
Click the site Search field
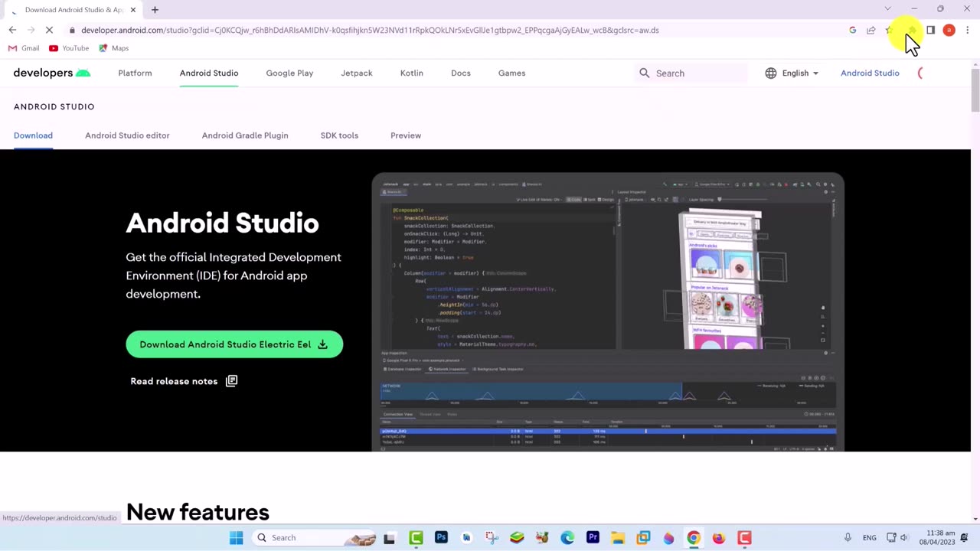click(691, 73)
